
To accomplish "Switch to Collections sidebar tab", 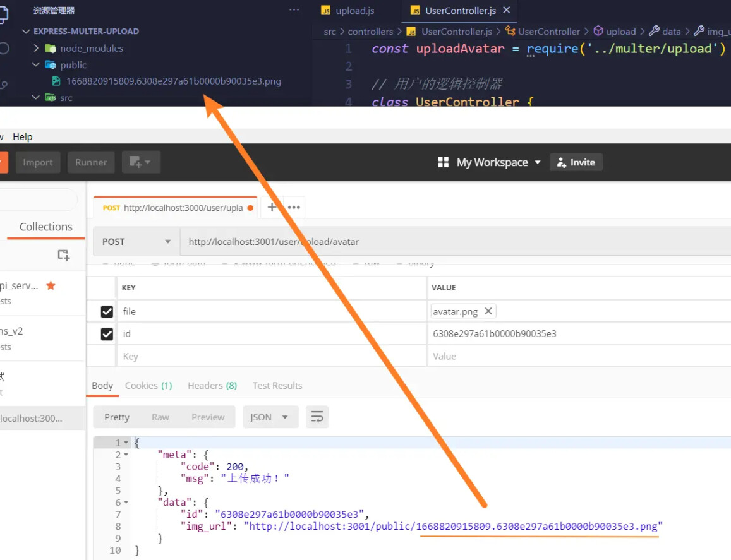I will click(x=45, y=227).
